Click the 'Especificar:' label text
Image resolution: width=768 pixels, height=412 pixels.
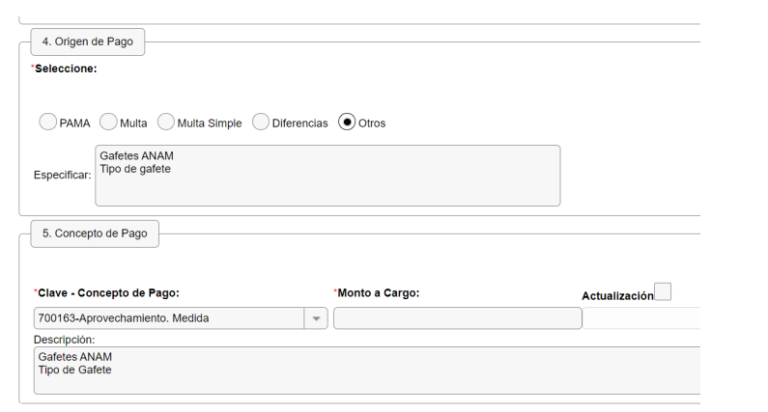64,175
